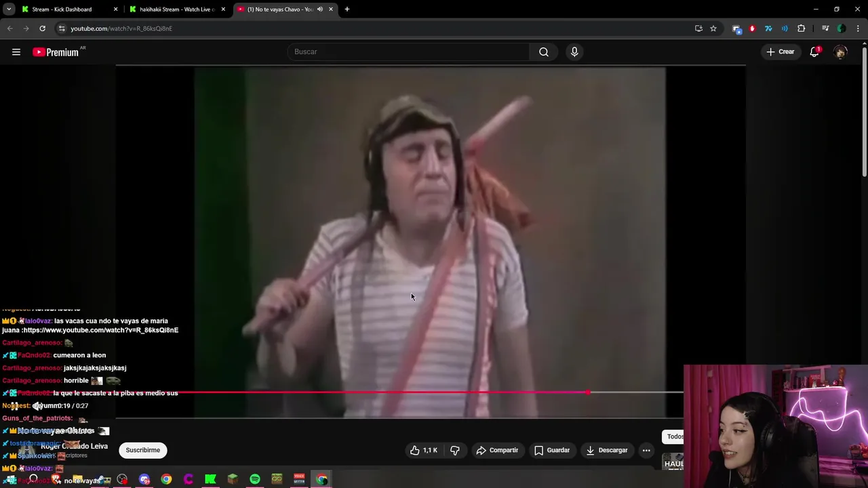
Task: Close the hakihakii Stream tab
Action: tap(223, 9)
